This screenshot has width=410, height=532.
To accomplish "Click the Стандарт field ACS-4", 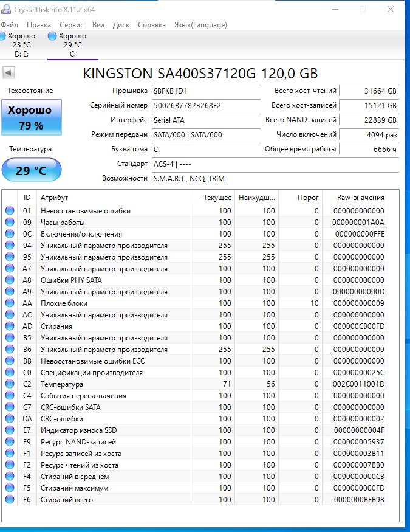I will click(275, 164).
